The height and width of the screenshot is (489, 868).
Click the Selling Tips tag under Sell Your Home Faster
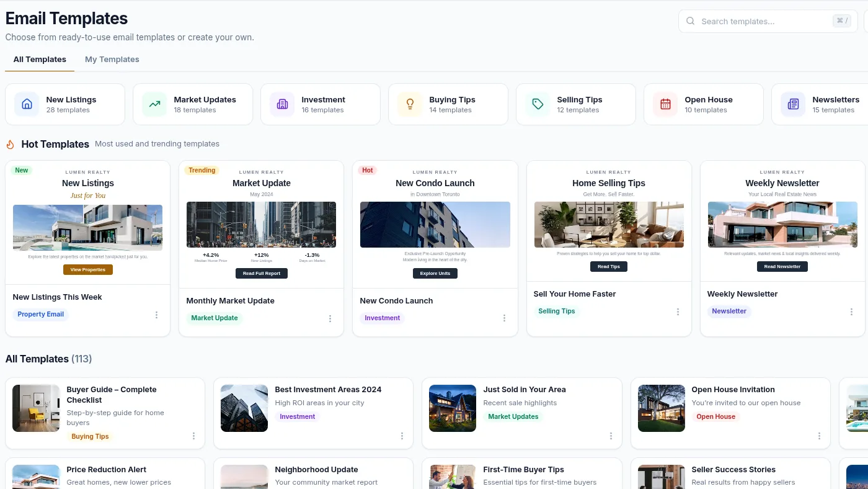tap(557, 312)
